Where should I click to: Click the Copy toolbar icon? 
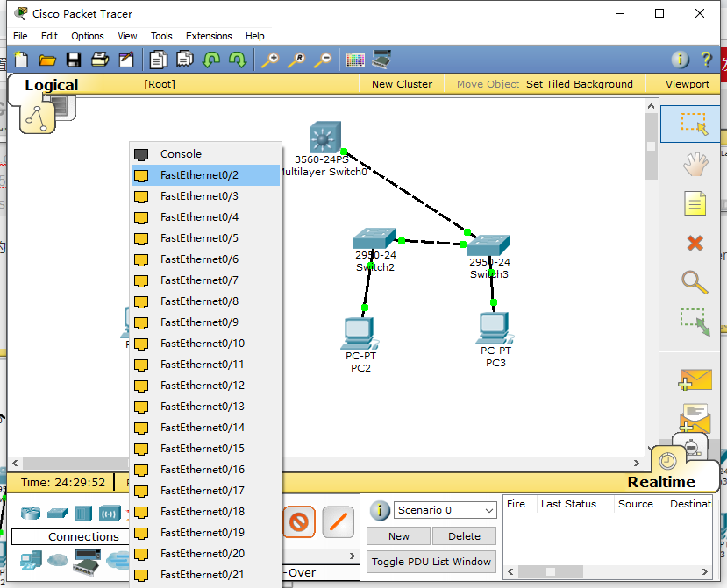[159, 60]
